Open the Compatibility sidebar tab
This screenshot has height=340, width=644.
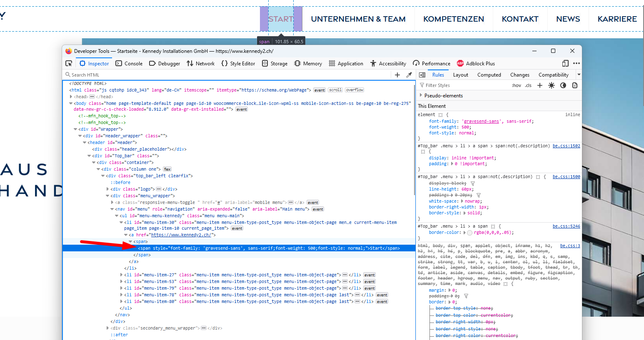(x=554, y=75)
